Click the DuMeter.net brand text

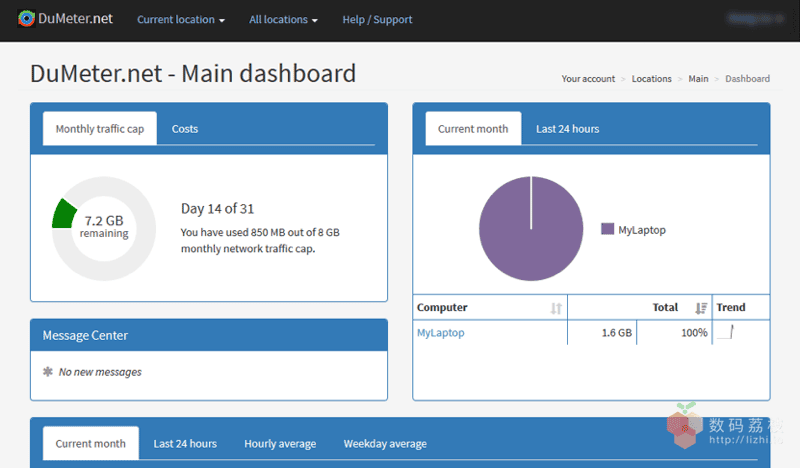click(76, 19)
